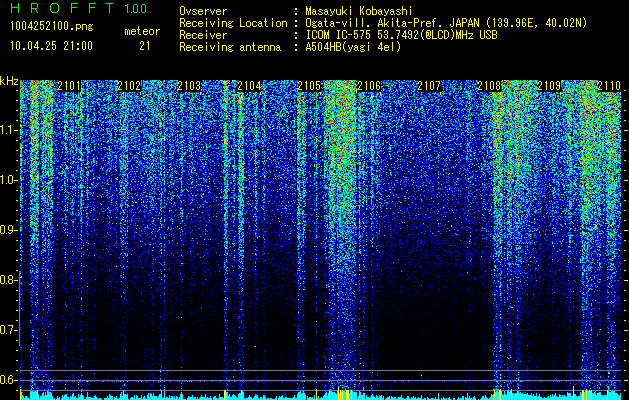The width and height of the screenshot is (629, 400).
Task: Select the ICOM IC-575 receiver text
Action: coord(401,35)
